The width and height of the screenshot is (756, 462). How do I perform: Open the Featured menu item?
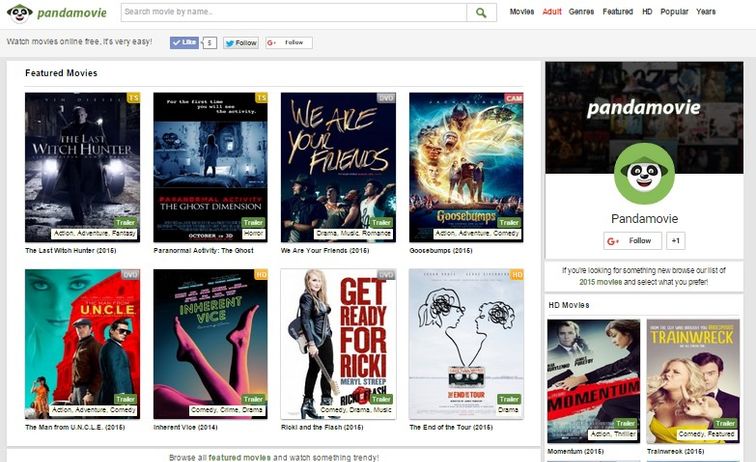pyautogui.click(x=618, y=12)
